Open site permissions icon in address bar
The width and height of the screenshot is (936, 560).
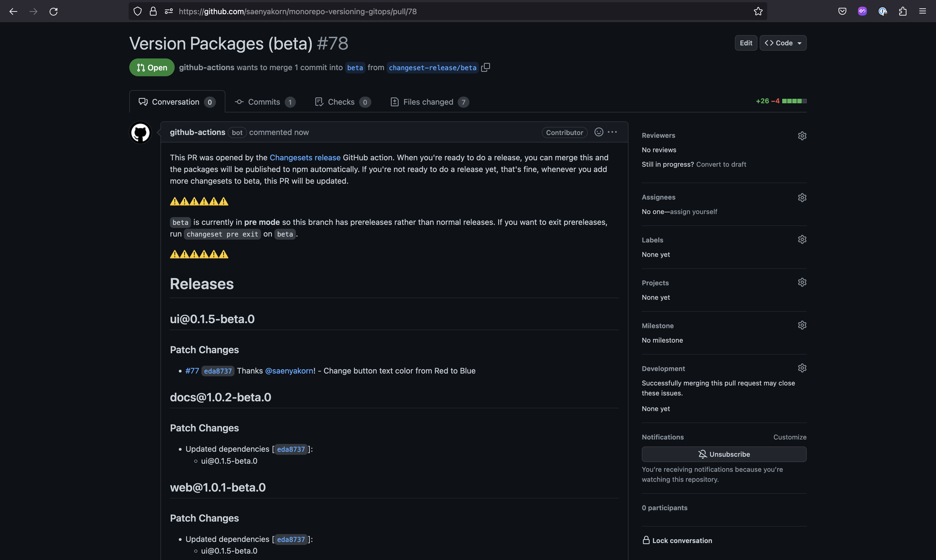[169, 11]
